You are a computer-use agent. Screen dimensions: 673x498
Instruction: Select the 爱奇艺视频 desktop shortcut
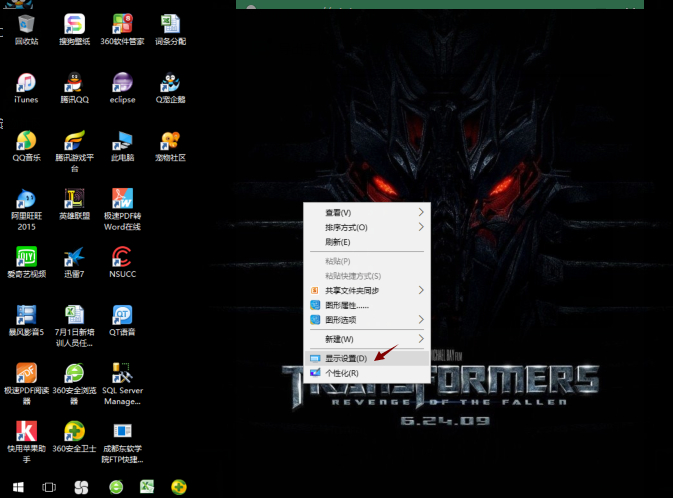coord(26,262)
